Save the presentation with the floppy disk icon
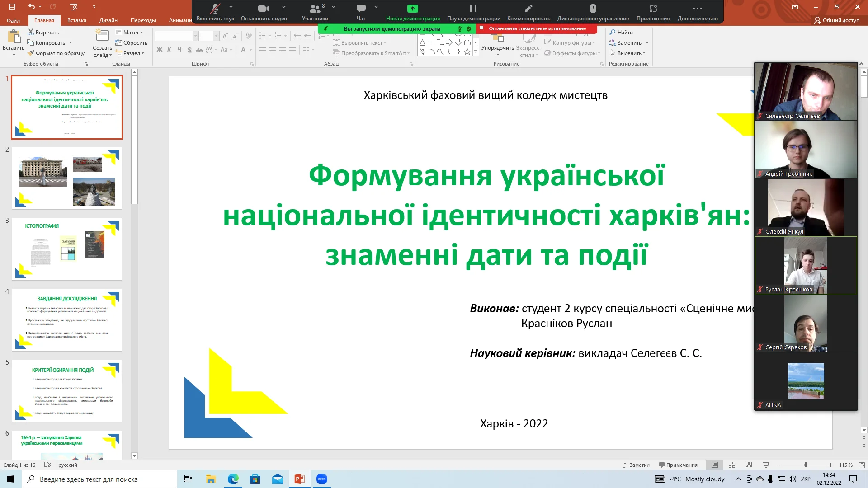 click(12, 7)
